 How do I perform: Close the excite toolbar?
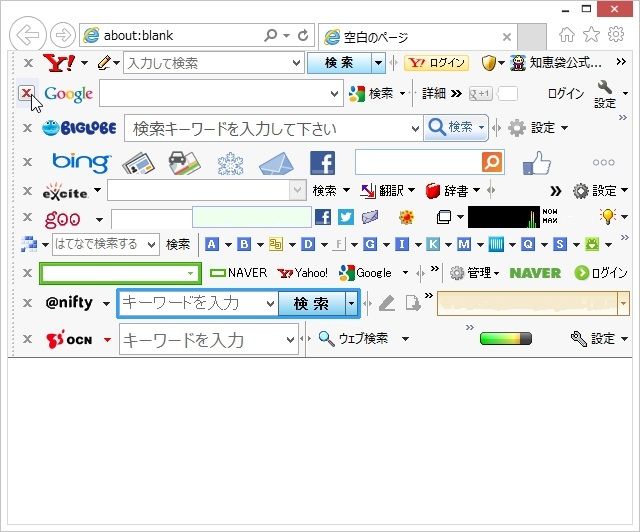[x=27, y=191]
